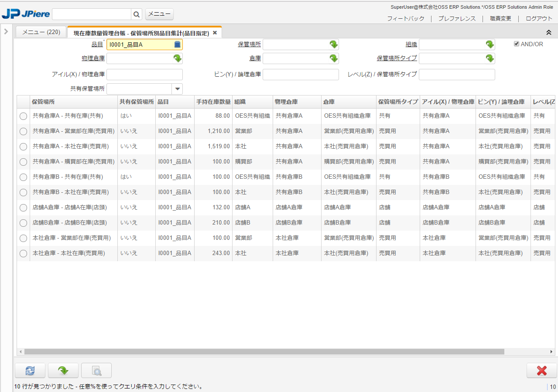Select the radio button for 店舗A倉庫 row
558x392 pixels.
(x=23, y=208)
